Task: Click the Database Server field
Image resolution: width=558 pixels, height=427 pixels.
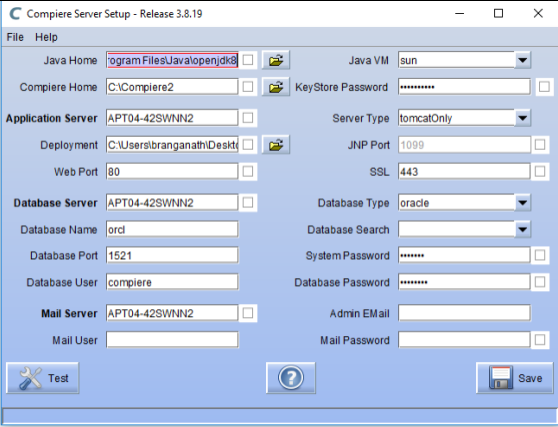Action: (x=172, y=203)
